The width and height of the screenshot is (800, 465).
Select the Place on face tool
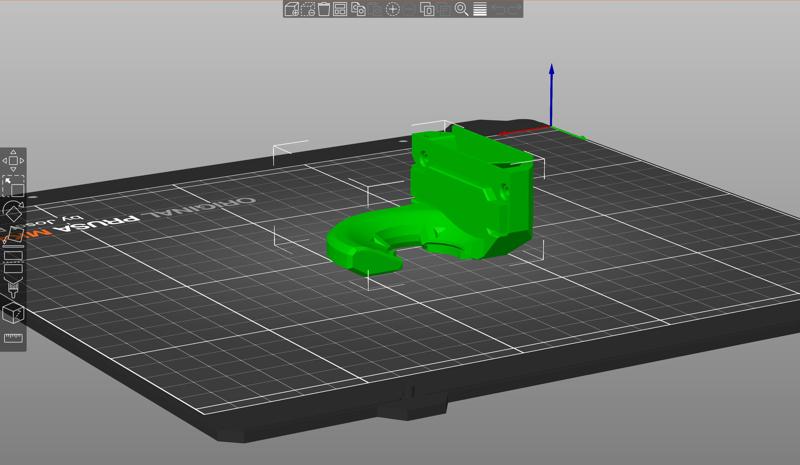pos(13,236)
